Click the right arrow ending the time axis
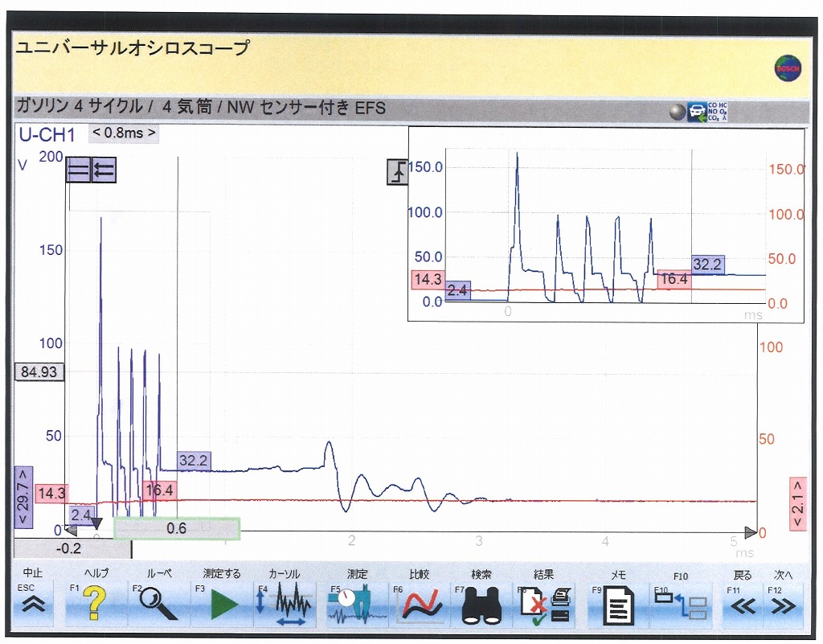The height and width of the screenshot is (644, 823). [751, 533]
